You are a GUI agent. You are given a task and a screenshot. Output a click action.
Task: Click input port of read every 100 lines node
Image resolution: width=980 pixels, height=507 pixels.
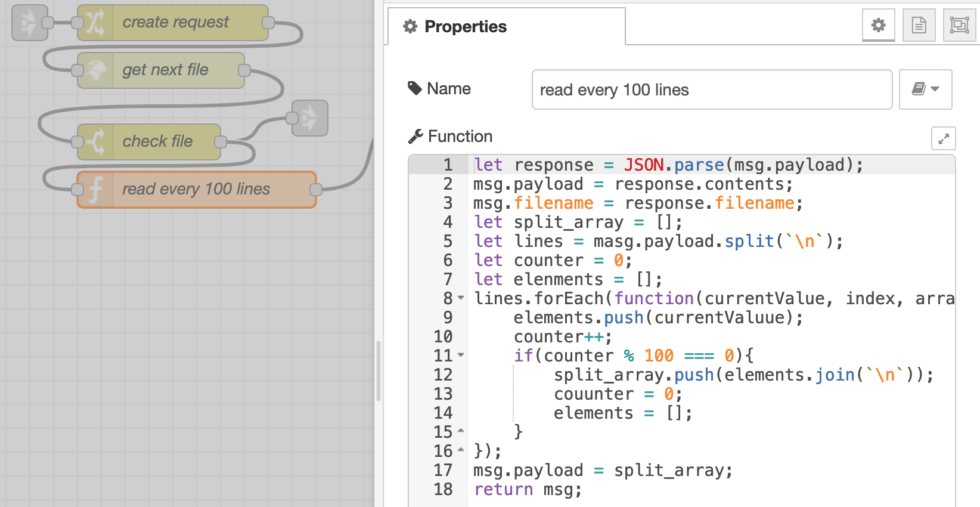[77, 190]
